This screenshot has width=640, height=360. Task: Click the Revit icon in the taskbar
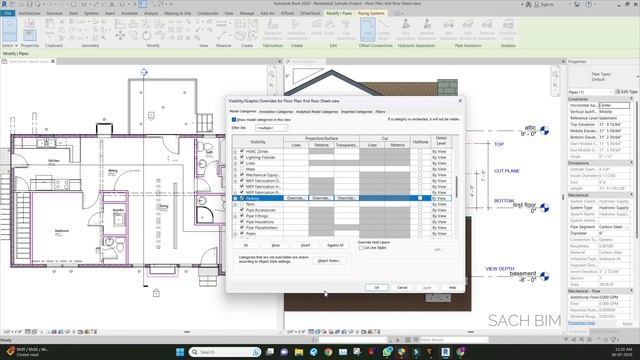point(445,352)
